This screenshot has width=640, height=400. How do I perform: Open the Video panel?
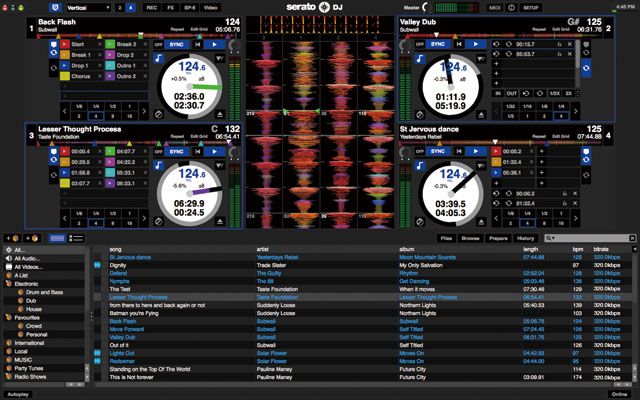click(x=210, y=7)
